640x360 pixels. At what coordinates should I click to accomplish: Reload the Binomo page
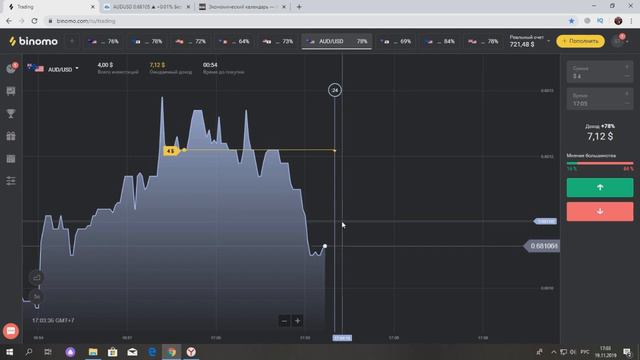pos(34,21)
